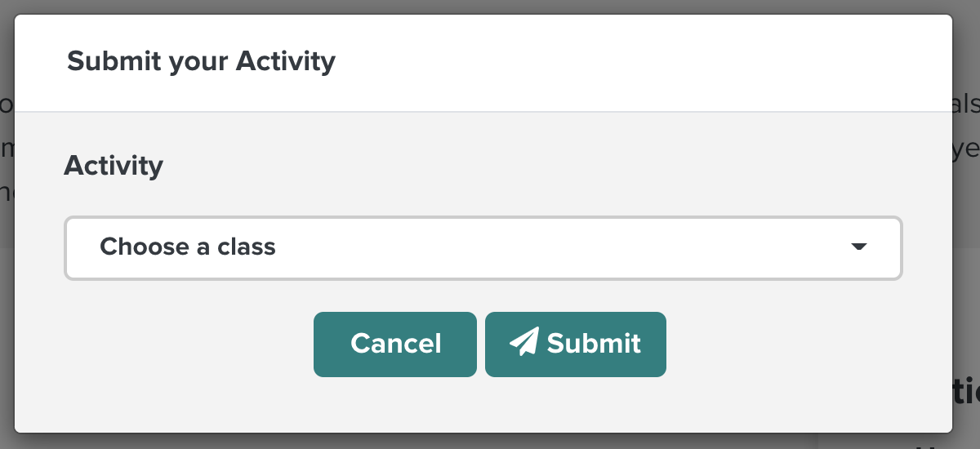The height and width of the screenshot is (449, 980).
Task: Click the "Submit your Activity" dialog title
Action: [201, 61]
